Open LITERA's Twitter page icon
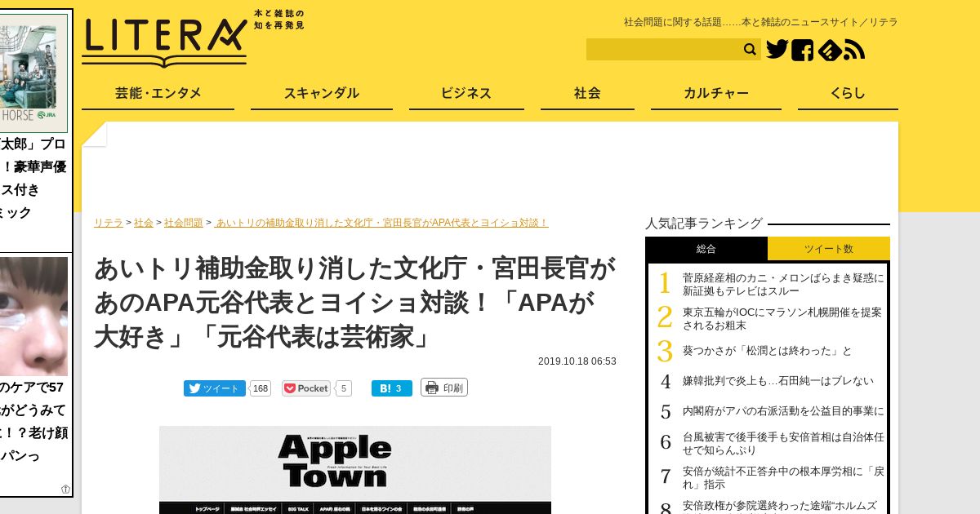 click(x=777, y=50)
